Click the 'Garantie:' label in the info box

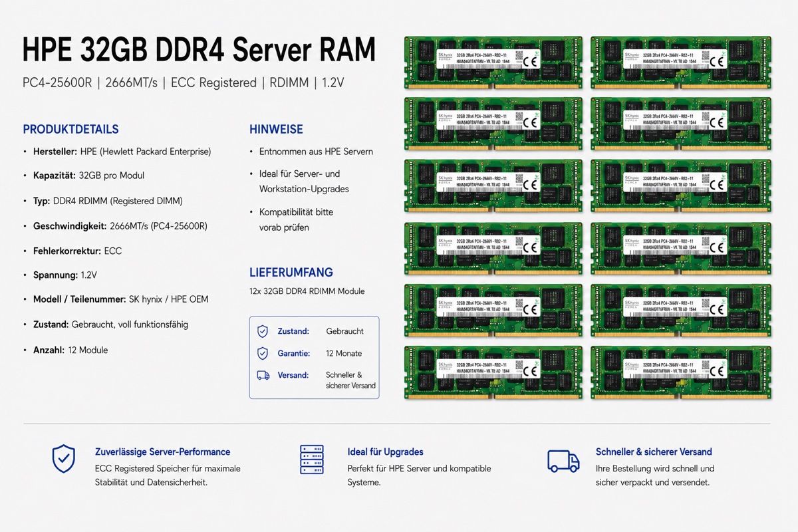[293, 353]
